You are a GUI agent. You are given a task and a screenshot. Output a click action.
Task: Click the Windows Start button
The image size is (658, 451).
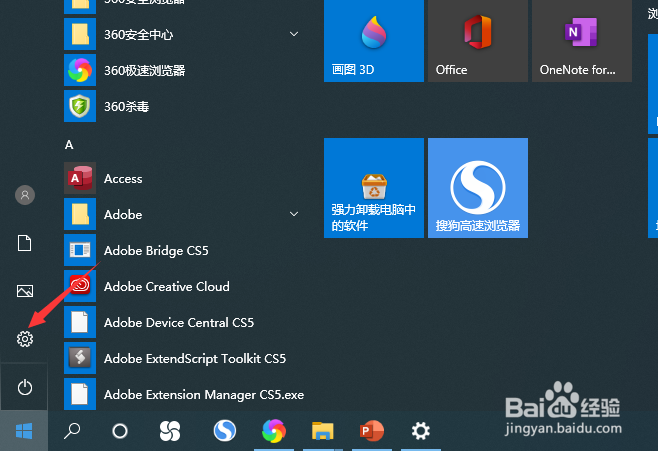24,431
